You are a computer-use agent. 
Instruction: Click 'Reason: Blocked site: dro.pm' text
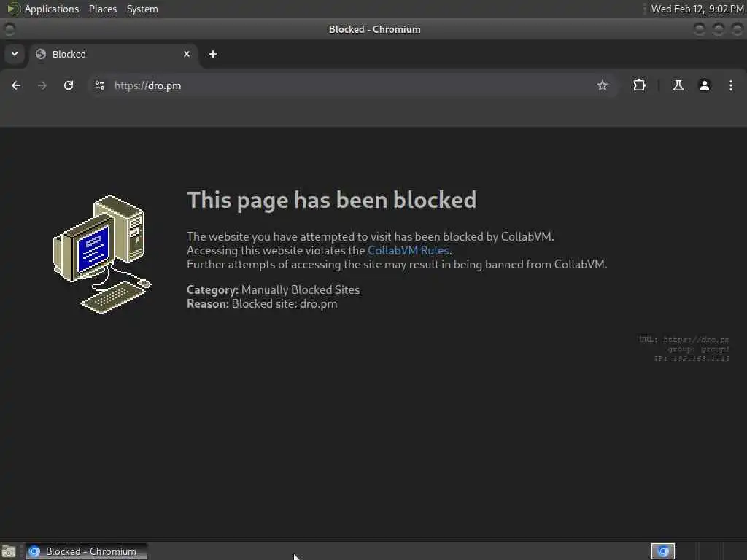[x=262, y=304]
